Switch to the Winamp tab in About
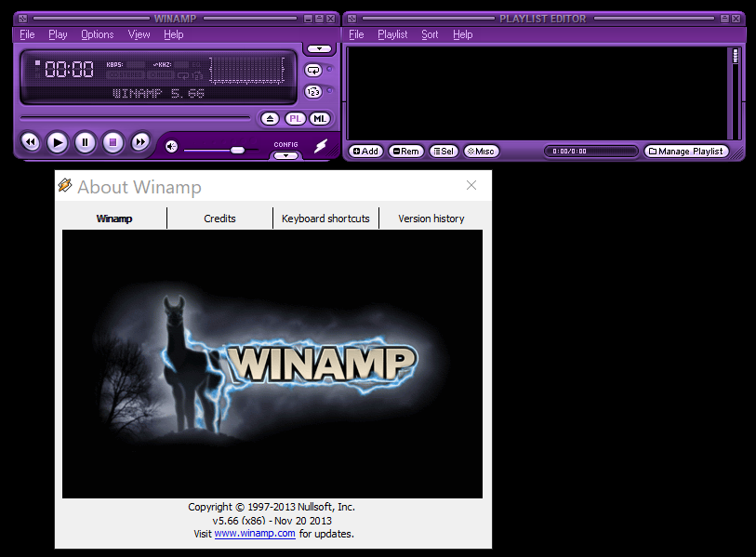Screen dimensions: 756x557 tap(114, 219)
